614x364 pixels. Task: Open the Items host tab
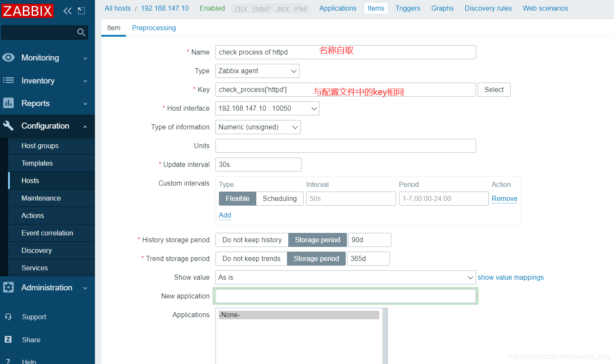[x=376, y=8]
